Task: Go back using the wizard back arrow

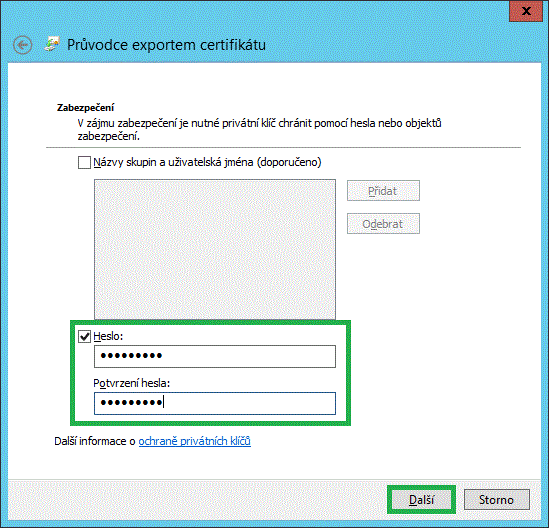Action: click(23, 45)
